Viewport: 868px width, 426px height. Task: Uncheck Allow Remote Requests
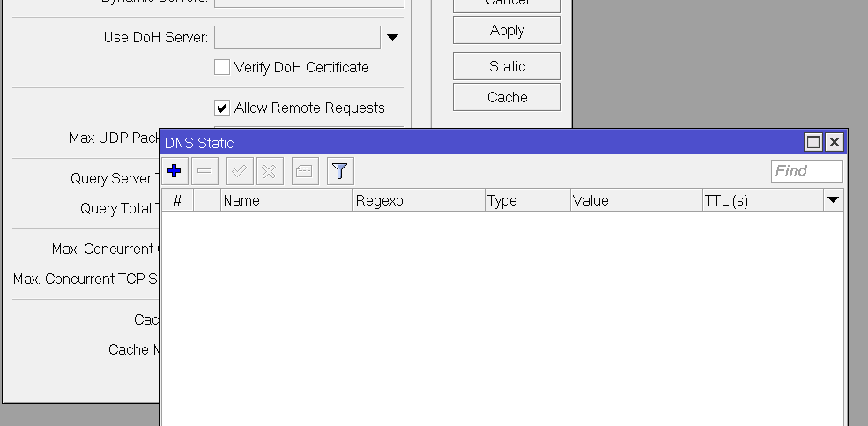(222, 108)
